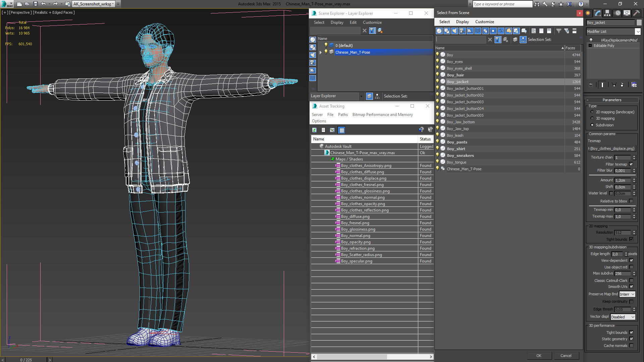The image size is (644, 362).
Task: Click OK in Select From Scene
Action: (539, 356)
